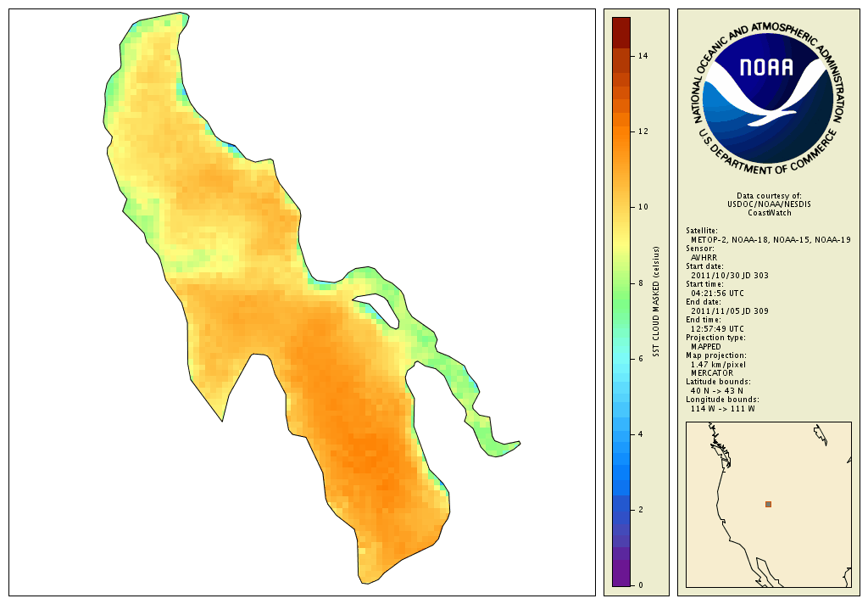Click the '04:21:56 UTC' time value
This screenshot has height=604, width=868.
(x=717, y=294)
